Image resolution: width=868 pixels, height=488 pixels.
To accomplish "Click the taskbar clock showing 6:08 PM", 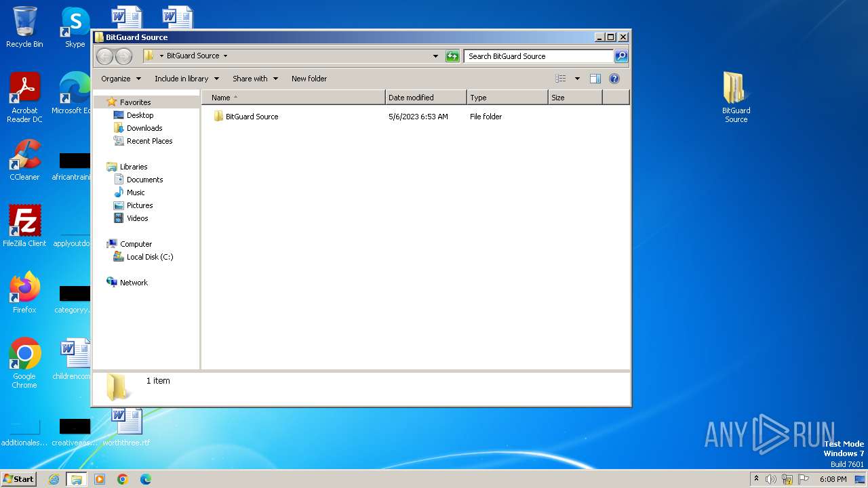I will tap(833, 479).
